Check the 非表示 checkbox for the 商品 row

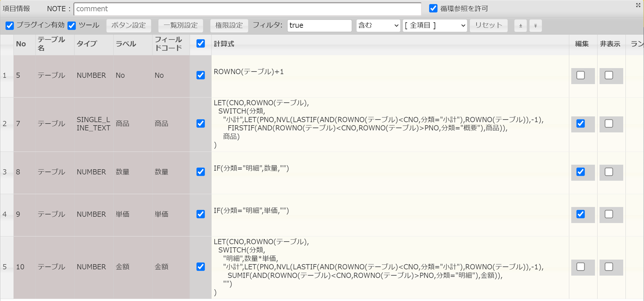pos(609,123)
